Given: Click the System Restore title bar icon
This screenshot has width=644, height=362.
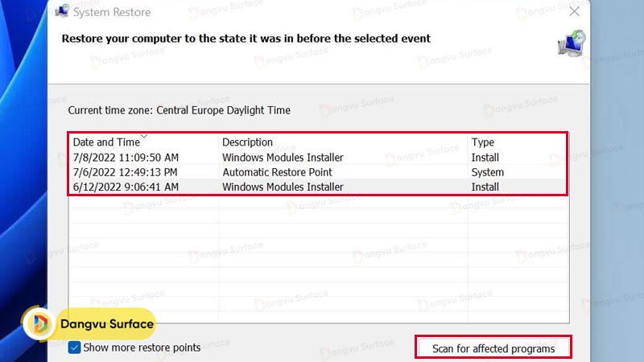Looking at the screenshot, I should click(x=61, y=11).
